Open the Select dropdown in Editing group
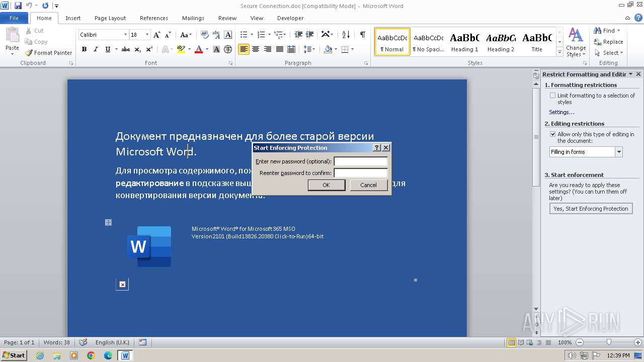Image resolution: width=644 pixels, height=362 pixels. point(609,53)
